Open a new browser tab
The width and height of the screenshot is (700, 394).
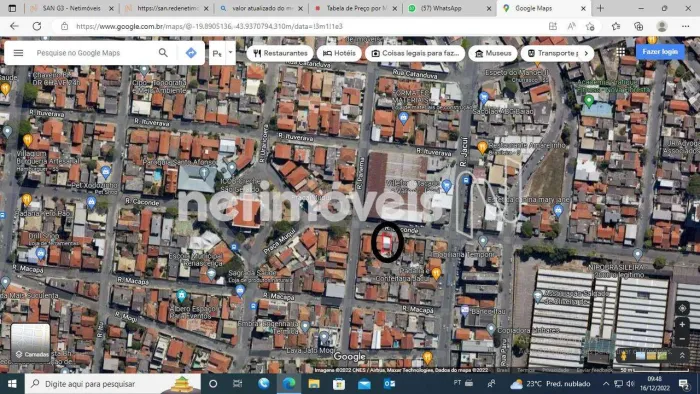(600, 8)
